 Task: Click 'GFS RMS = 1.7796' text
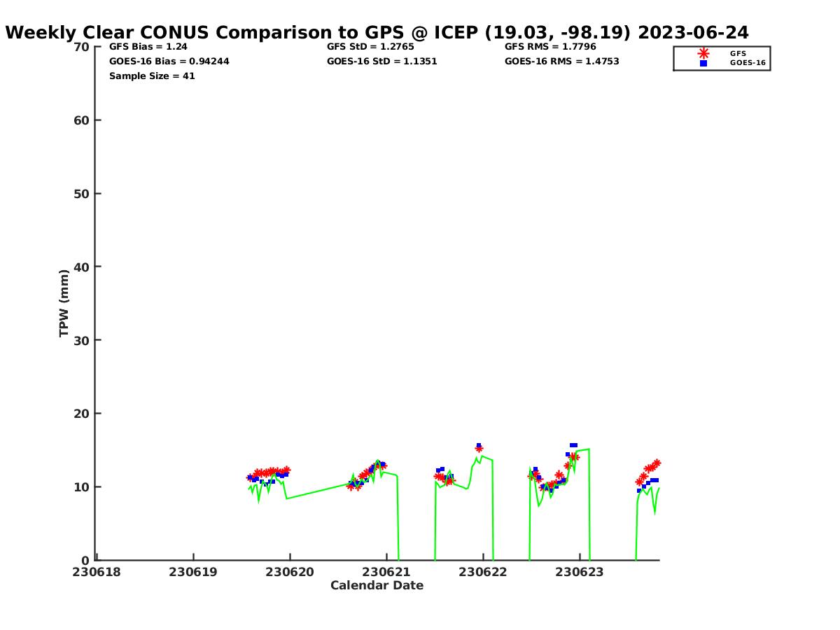click(550, 47)
